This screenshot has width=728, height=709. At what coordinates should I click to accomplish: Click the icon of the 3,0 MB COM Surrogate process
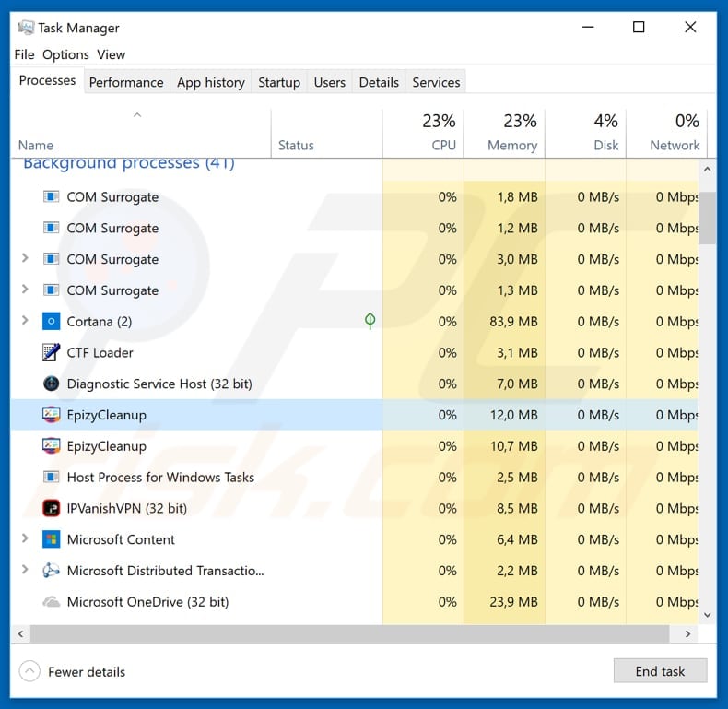point(51,259)
